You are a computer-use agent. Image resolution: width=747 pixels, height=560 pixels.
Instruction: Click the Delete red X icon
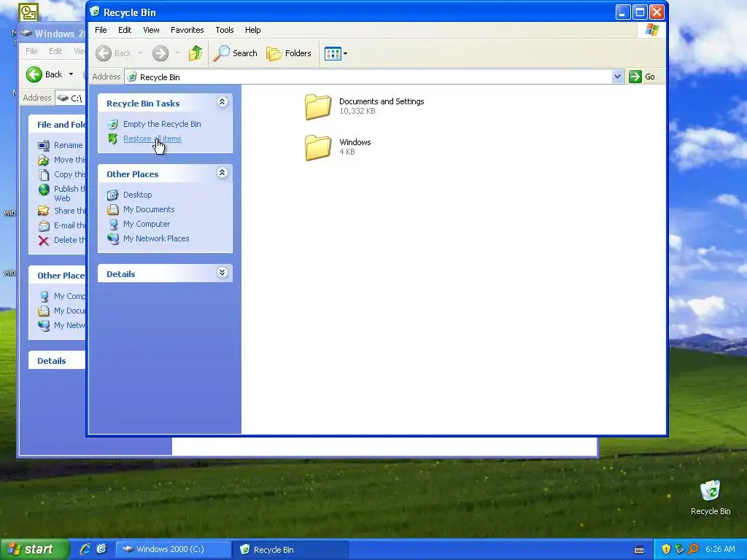43,241
